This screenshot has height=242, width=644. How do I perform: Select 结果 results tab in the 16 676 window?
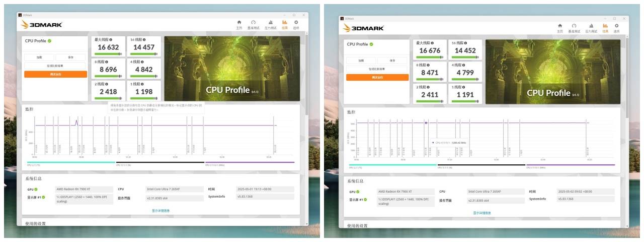coord(605,28)
